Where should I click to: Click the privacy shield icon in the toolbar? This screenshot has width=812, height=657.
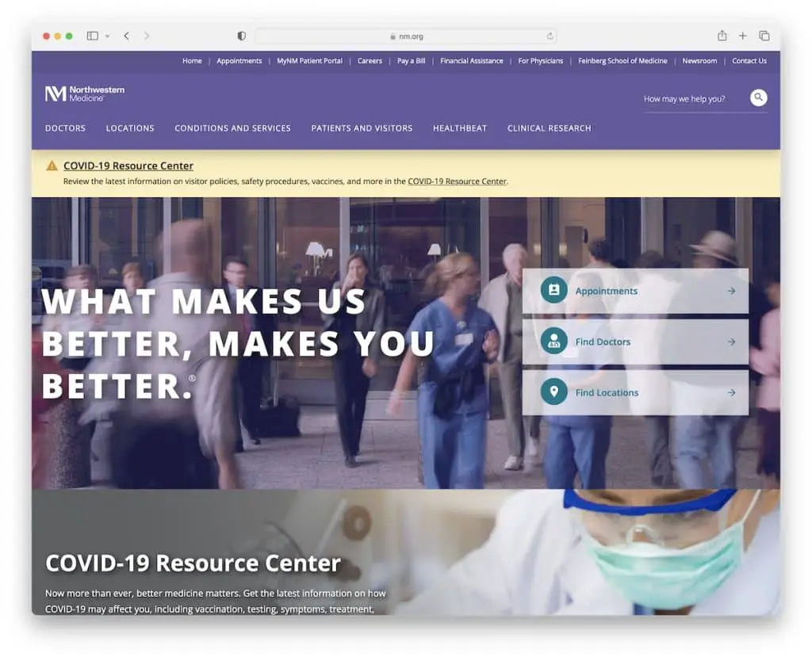tap(241, 36)
